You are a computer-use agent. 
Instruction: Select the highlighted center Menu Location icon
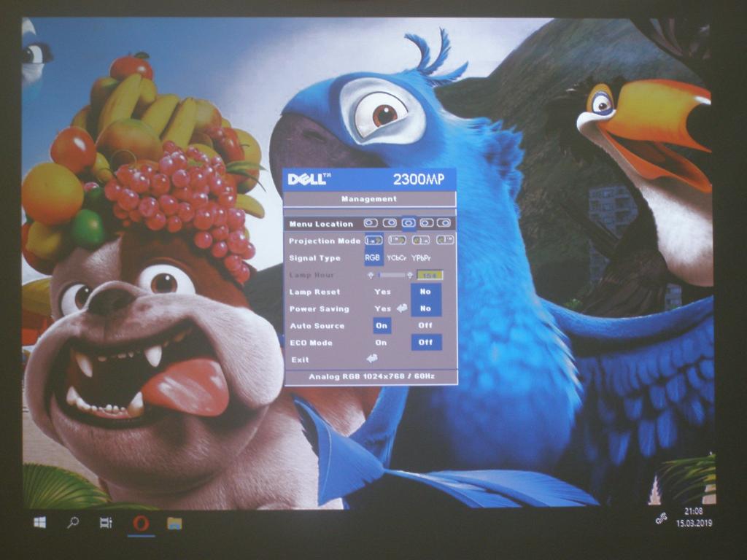pyautogui.click(x=409, y=223)
